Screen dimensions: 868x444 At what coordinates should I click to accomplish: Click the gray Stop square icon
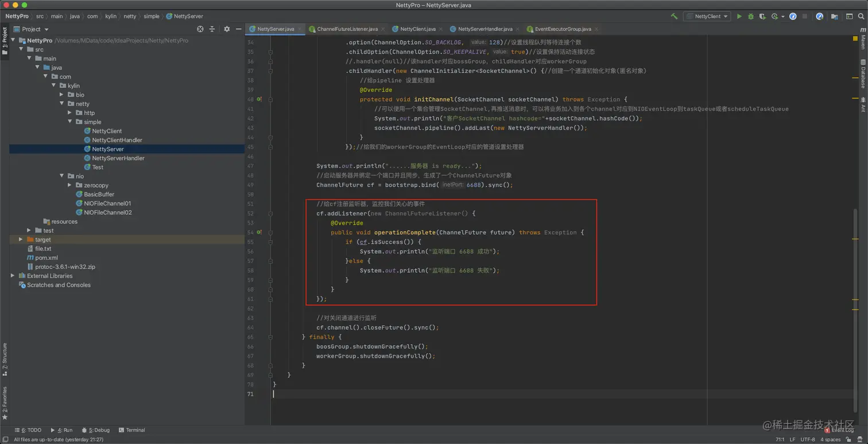click(x=805, y=17)
